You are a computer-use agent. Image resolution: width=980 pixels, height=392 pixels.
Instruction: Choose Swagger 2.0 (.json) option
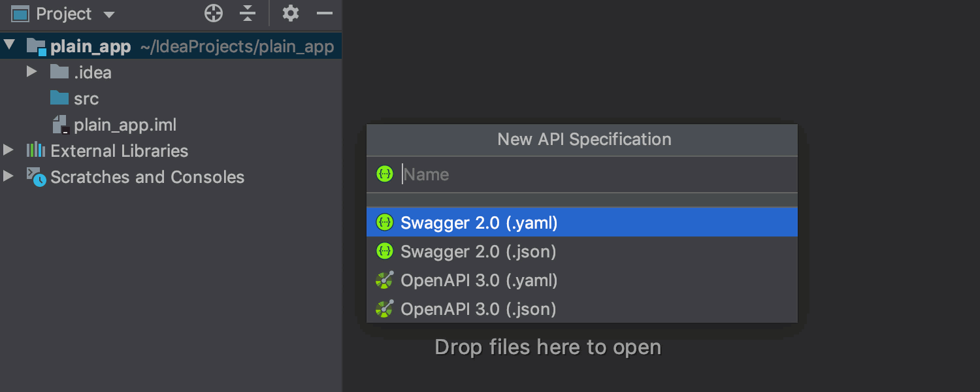(x=582, y=252)
